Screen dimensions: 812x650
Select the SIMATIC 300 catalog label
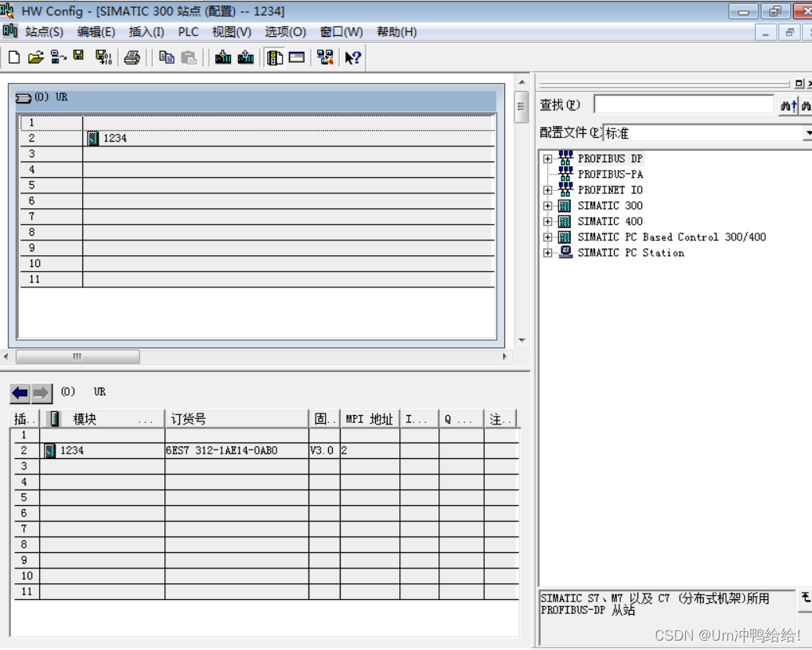pyautogui.click(x=610, y=206)
